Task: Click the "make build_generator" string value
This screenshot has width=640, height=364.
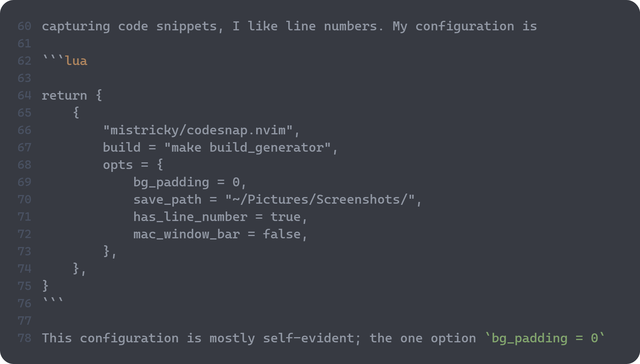Action: coord(247,148)
